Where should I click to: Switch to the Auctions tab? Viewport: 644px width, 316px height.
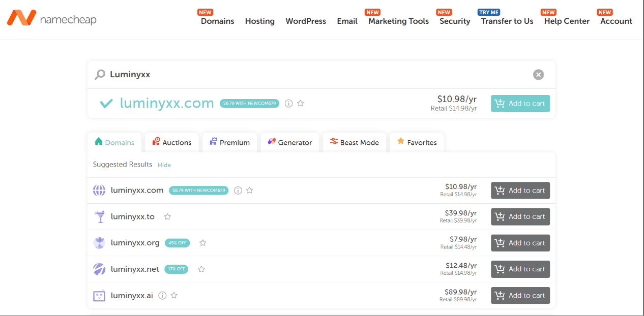tap(172, 142)
